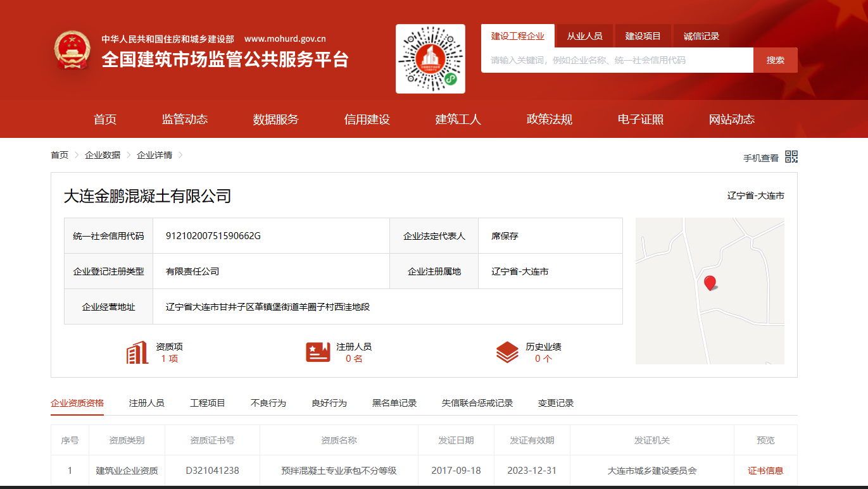Click the platform title 全国建筑市场监管公共服务平台
The image size is (868, 489).
pyautogui.click(x=225, y=59)
